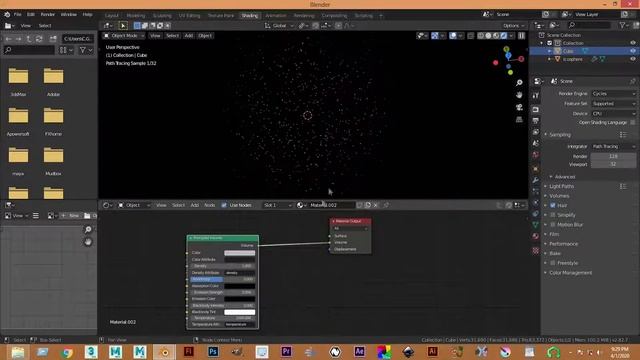Toggle camera view gizmo in viewport
Screen dimensions: 640x360
(x=519, y=107)
